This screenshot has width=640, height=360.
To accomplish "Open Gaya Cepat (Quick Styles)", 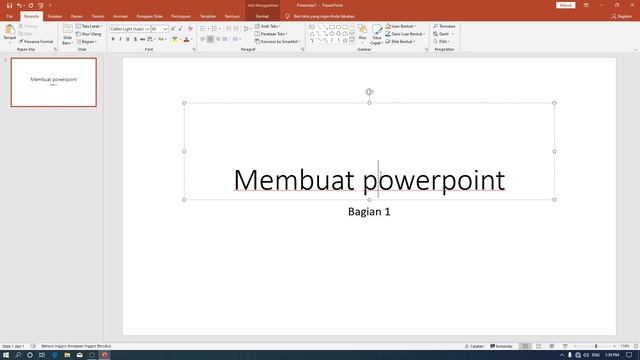I will tap(376, 34).
